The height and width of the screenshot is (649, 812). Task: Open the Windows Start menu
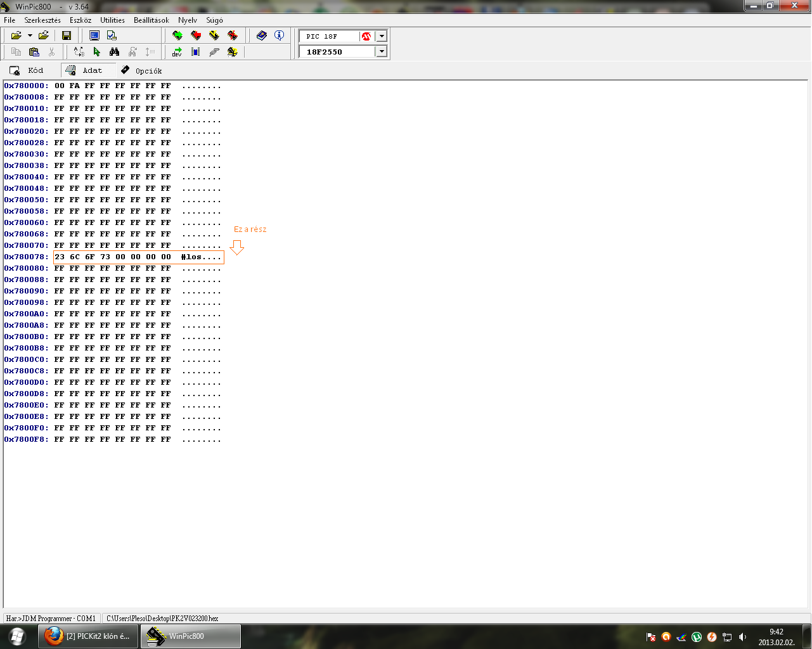click(x=17, y=636)
